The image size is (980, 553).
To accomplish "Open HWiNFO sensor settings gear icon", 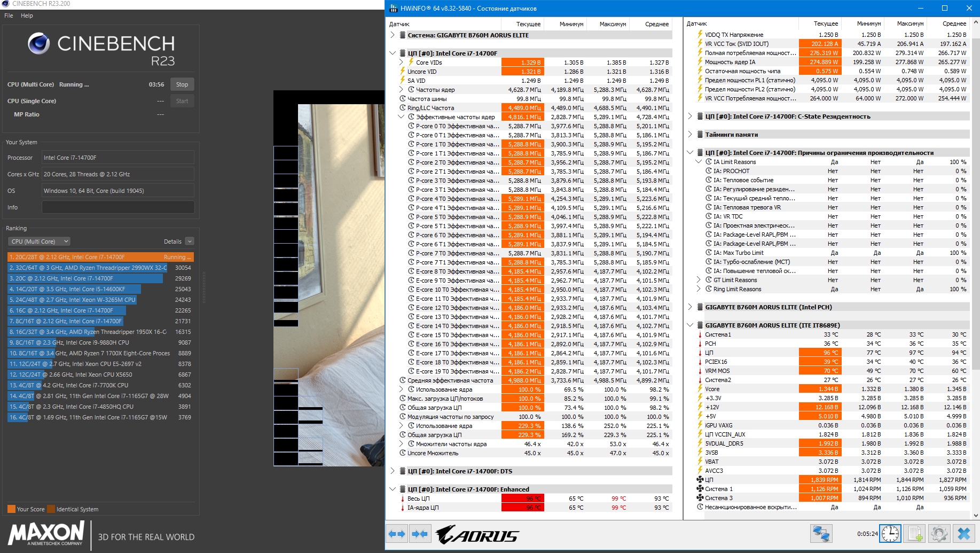I will pos(939,533).
